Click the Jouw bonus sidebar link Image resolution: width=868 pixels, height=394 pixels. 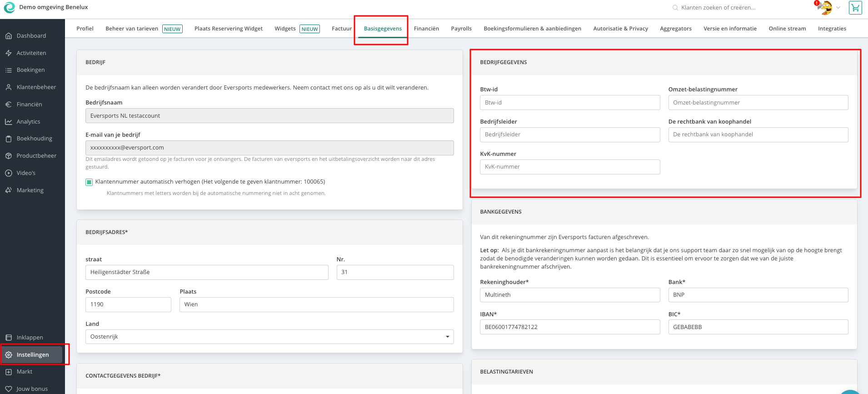click(32, 389)
